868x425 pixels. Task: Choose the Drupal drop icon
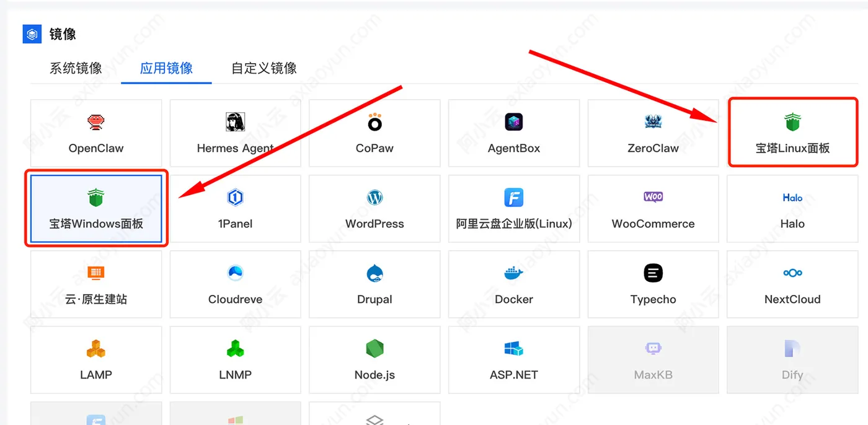(x=374, y=273)
